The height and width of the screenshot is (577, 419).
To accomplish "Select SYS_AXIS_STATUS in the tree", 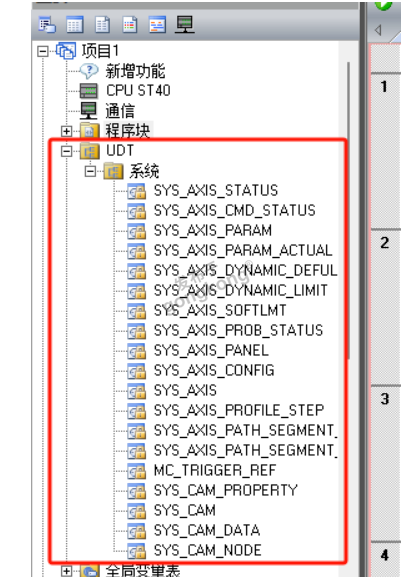I will [x=216, y=191].
